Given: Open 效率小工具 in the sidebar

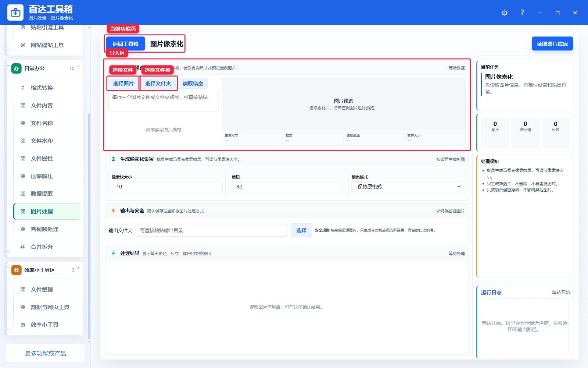Looking at the screenshot, I should (47, 325).
